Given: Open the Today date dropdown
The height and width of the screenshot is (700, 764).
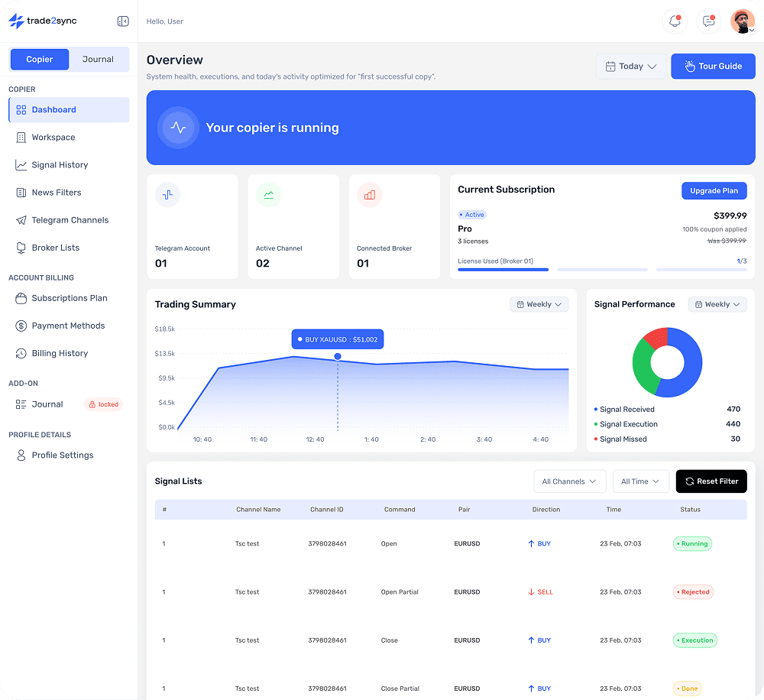Looking at the screenshot, I should tap(631, 66).
